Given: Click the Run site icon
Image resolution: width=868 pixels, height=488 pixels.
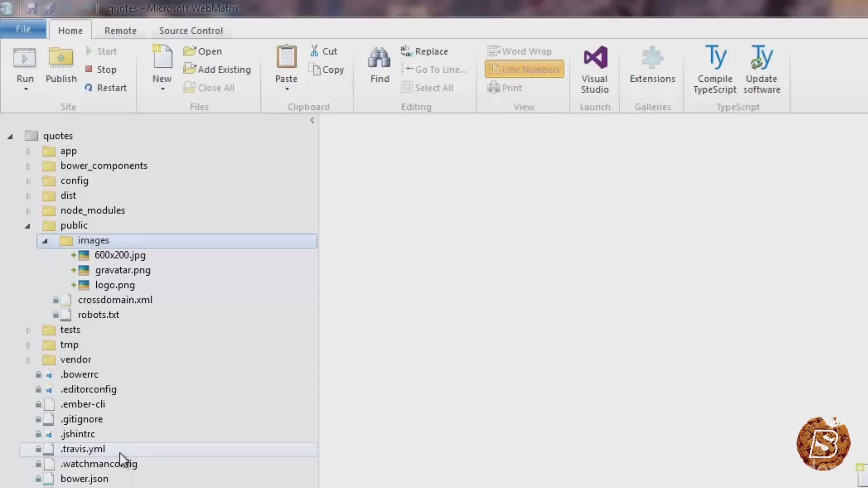Looking at the screenshot, I should pyautogui.click(x=24, y=59).
